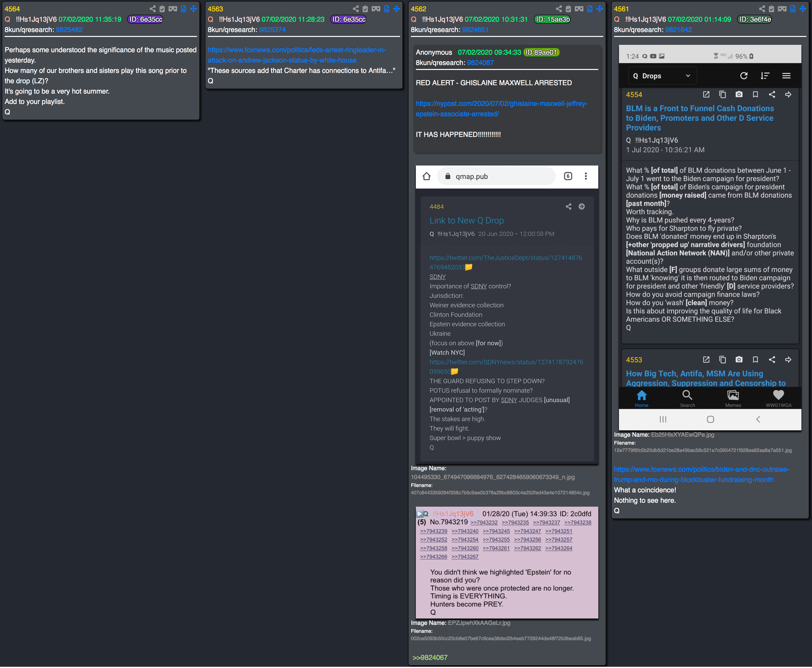Screen dimensions: 812x668
Task: Click the image-file icon on post 4564
Action: 183,9
